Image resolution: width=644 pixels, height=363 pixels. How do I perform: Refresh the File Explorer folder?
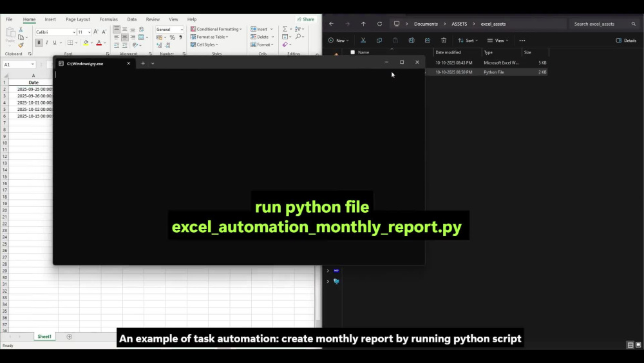379,24
